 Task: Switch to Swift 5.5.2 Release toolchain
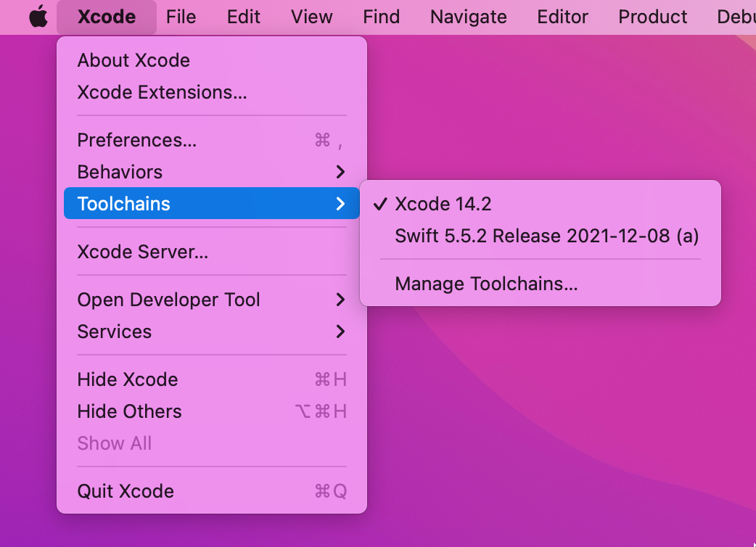coord(540,236)
